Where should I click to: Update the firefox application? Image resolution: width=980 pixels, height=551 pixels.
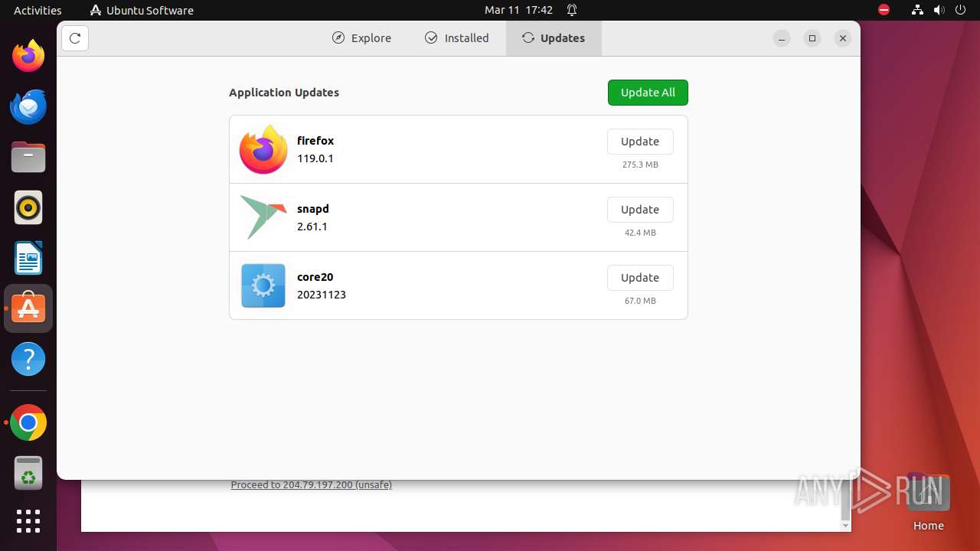pyautogui.click(x=640, y=142)
